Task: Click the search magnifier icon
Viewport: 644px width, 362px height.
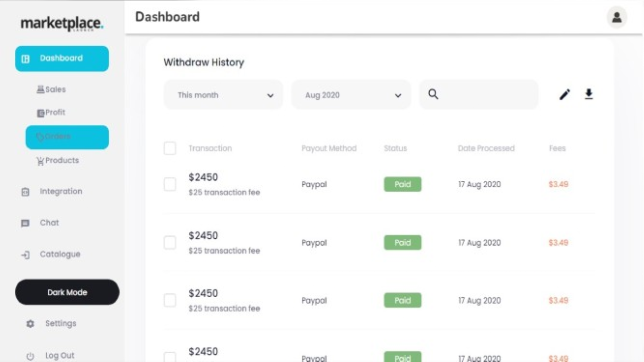Action: pos(433,94)
